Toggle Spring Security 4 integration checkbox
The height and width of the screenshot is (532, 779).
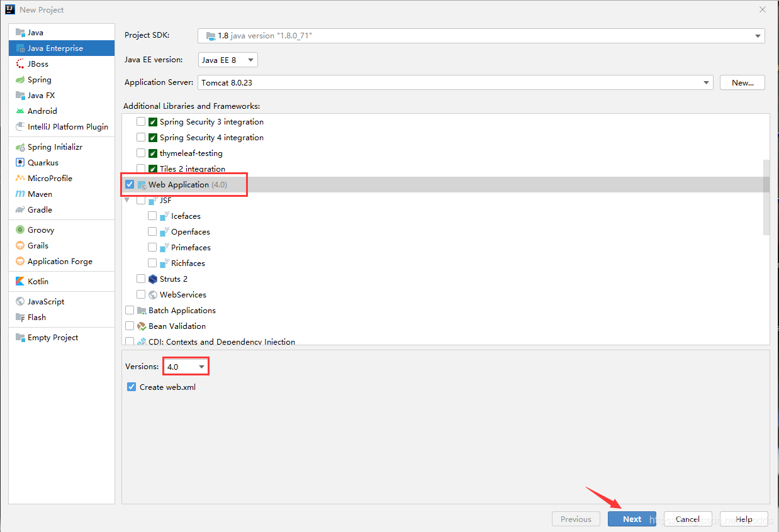click(x=141, y=137)
